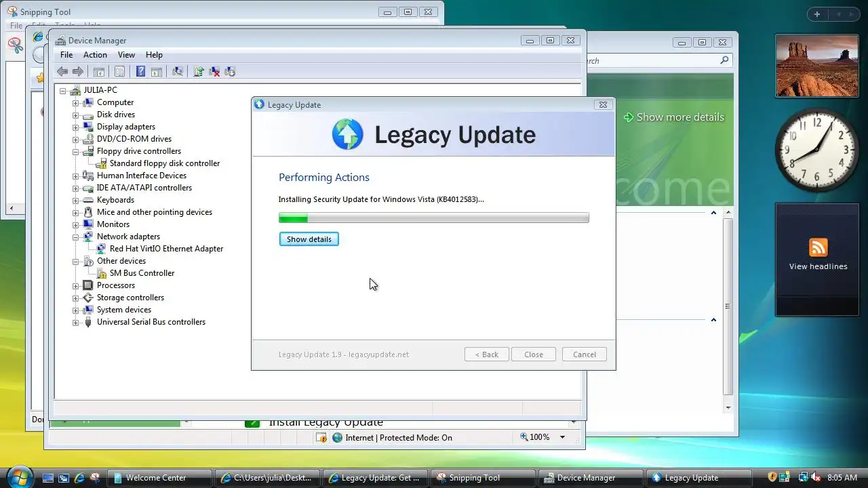Viewport: 868px width, 488px height.
Task: Open the IE zoom level 100% dropdown
Action: [562, 437]
